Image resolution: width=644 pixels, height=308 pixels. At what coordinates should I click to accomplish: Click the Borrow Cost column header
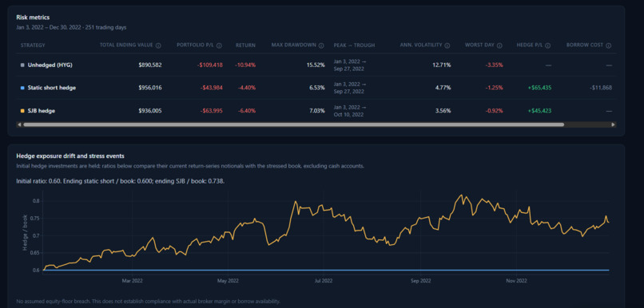[x=585, y=45]
